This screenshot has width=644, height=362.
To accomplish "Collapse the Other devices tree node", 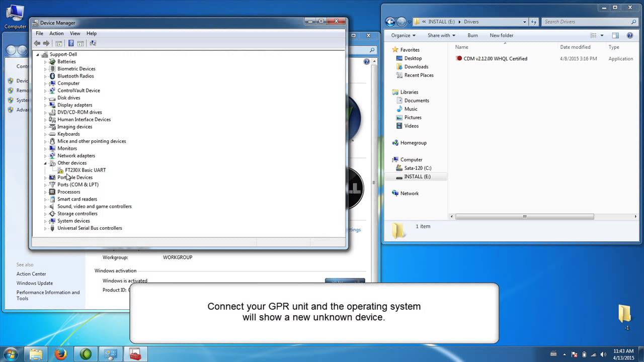I will [45, 163].
